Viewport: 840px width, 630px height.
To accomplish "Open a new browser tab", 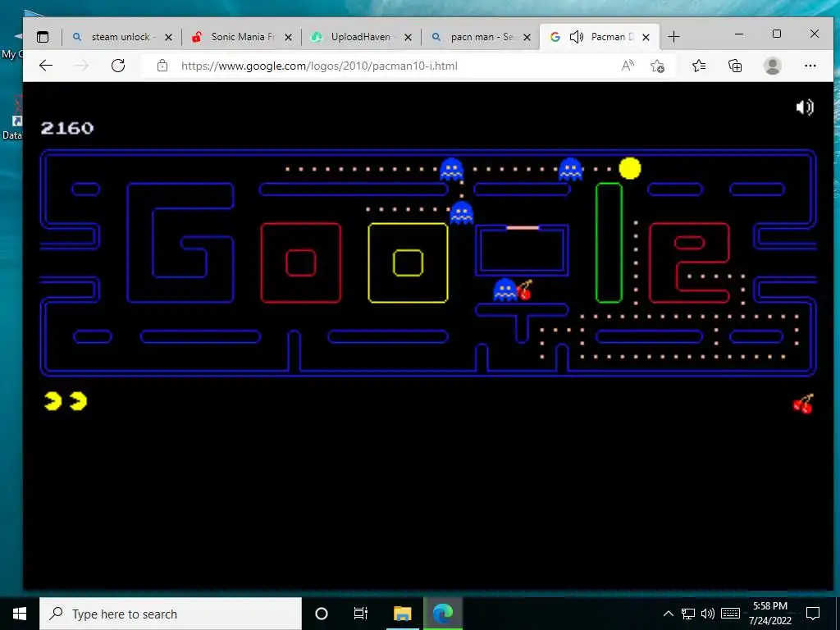I will [x=674, y=37].
